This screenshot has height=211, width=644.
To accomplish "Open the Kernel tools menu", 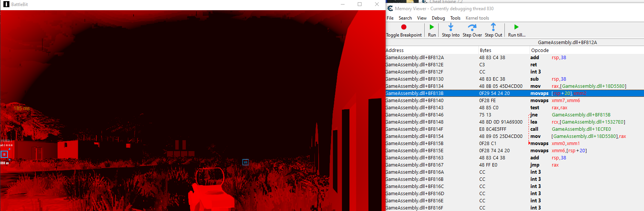I will (477, 18).
